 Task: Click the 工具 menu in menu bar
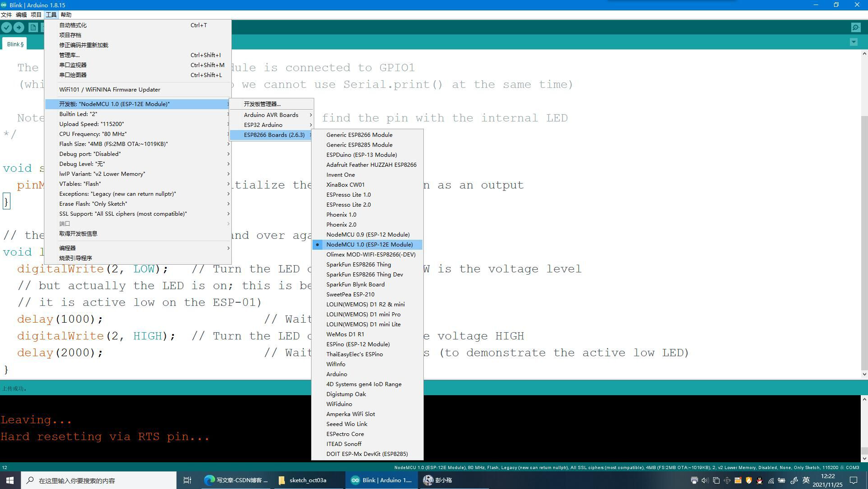[51, 15]
